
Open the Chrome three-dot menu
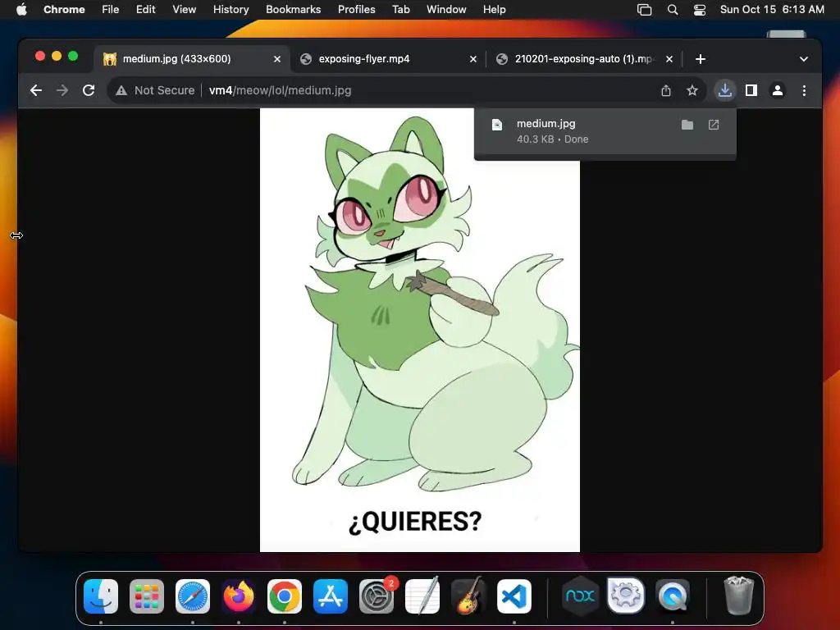pos(804,90)
